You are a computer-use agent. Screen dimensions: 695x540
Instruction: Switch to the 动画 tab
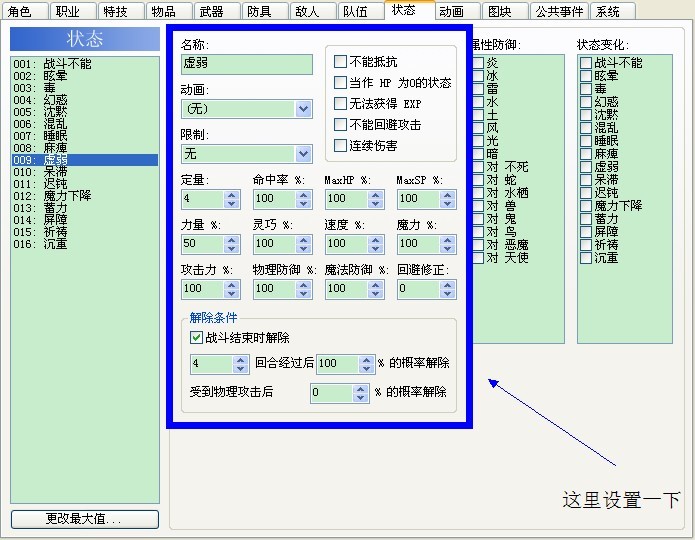pos(457,11)
